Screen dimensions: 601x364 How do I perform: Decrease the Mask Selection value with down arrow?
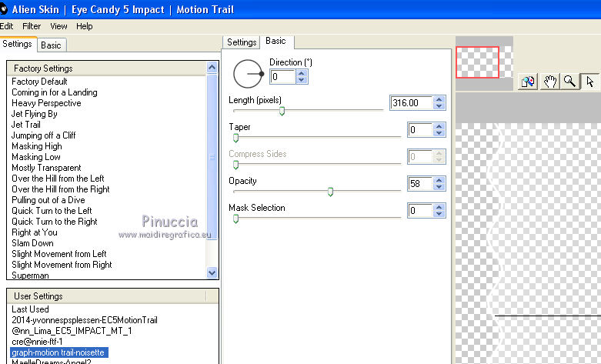point(439,213)
